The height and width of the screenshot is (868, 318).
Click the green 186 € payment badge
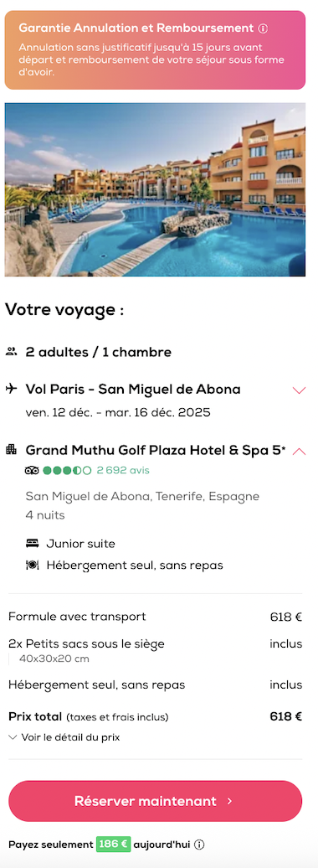click(113, 845)
